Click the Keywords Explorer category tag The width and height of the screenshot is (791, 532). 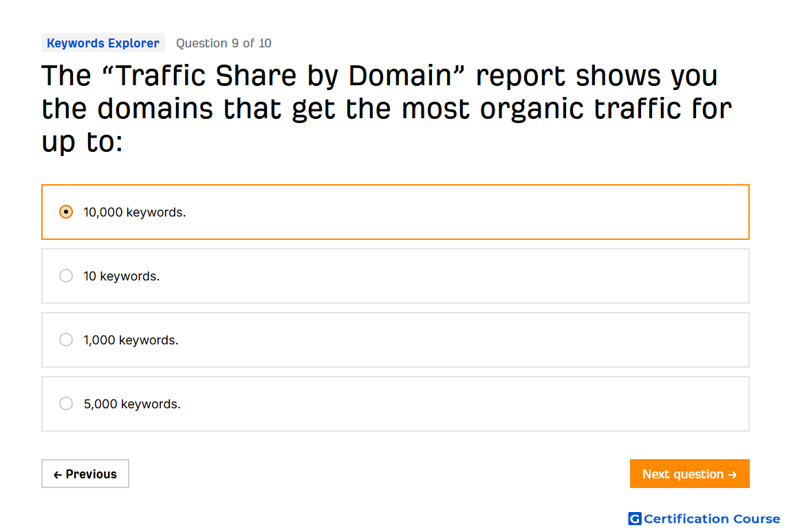[x=103, y=43]
